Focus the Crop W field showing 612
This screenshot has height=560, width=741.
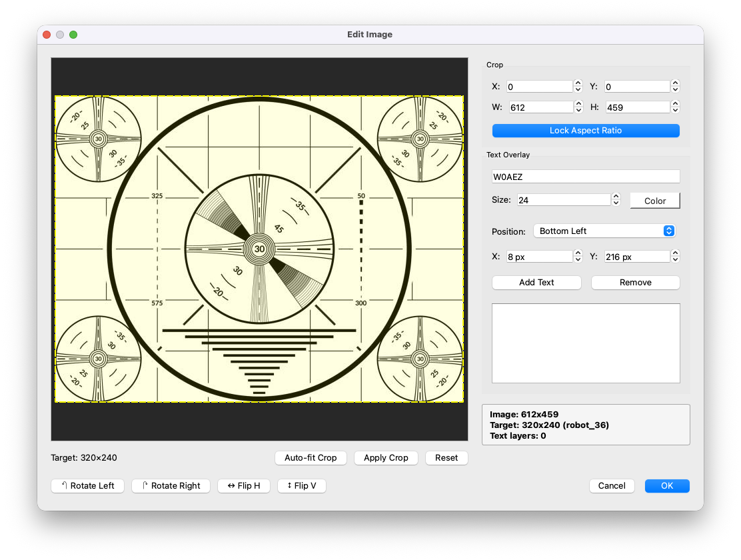coord(541,107)
